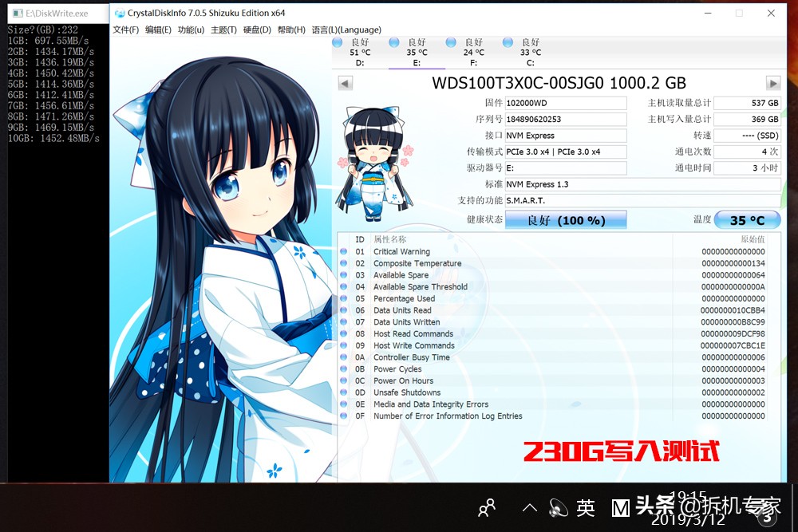Click the 良好 (100 %) health status button
Viewport: 798px width, 532px height.
pos(566,220)
